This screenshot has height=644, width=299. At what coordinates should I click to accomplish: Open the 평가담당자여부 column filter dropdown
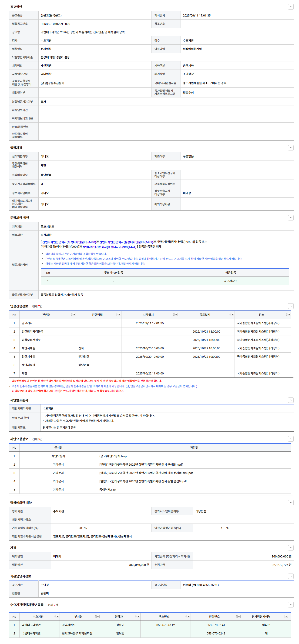(x=286, y=617)
